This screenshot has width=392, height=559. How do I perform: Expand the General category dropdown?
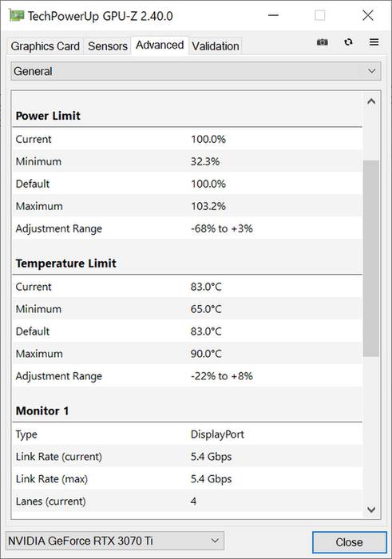point(196,71)
